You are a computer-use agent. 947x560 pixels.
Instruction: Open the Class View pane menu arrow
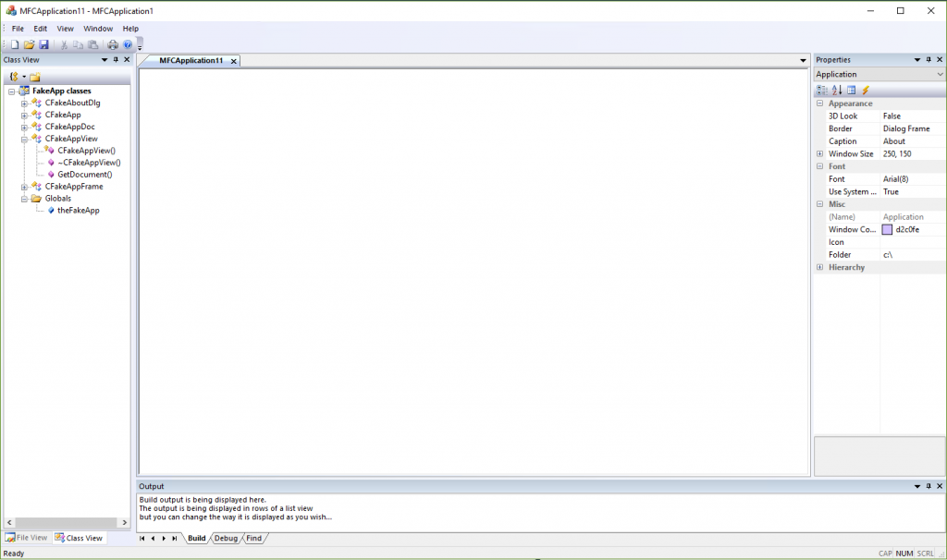[105, 60]
